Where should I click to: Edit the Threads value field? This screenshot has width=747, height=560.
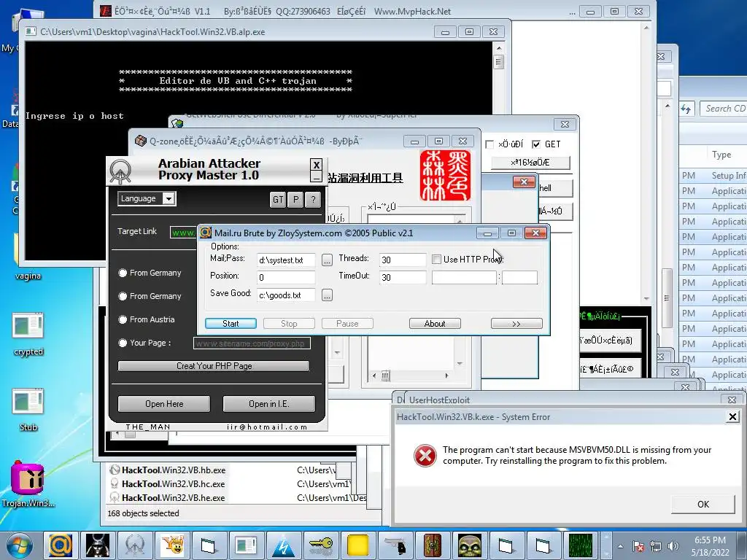click(x=403, y=260)
